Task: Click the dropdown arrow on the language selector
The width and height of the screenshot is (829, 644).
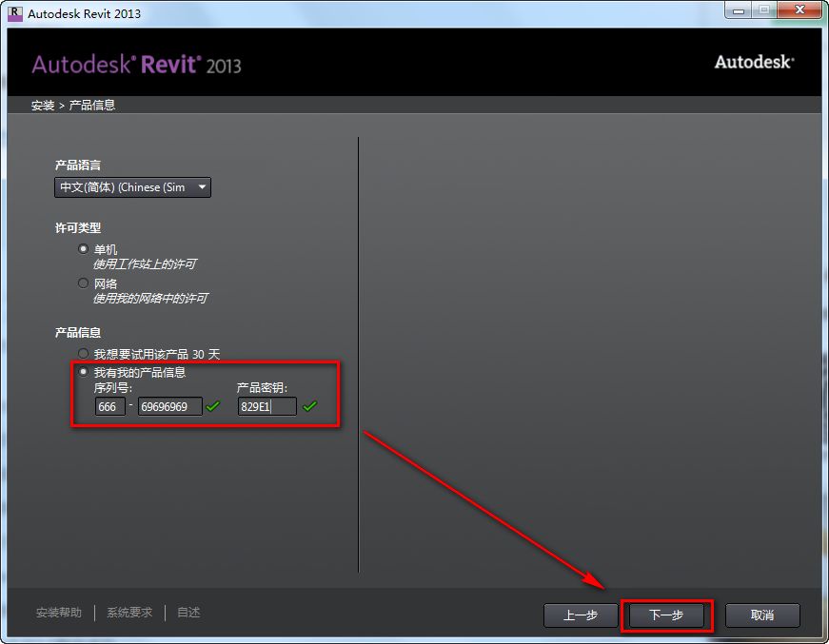Action: [201, 186]
